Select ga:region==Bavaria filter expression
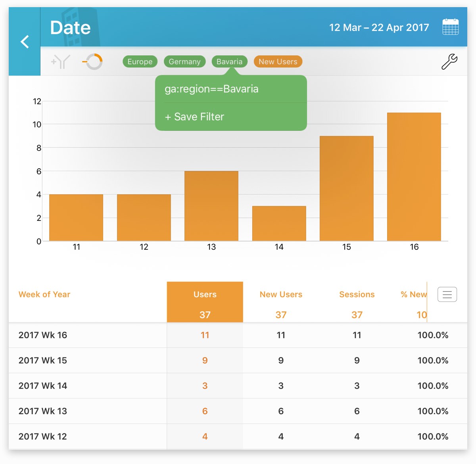Viewport: 476px width, 464px height. [x=211, y=89]
